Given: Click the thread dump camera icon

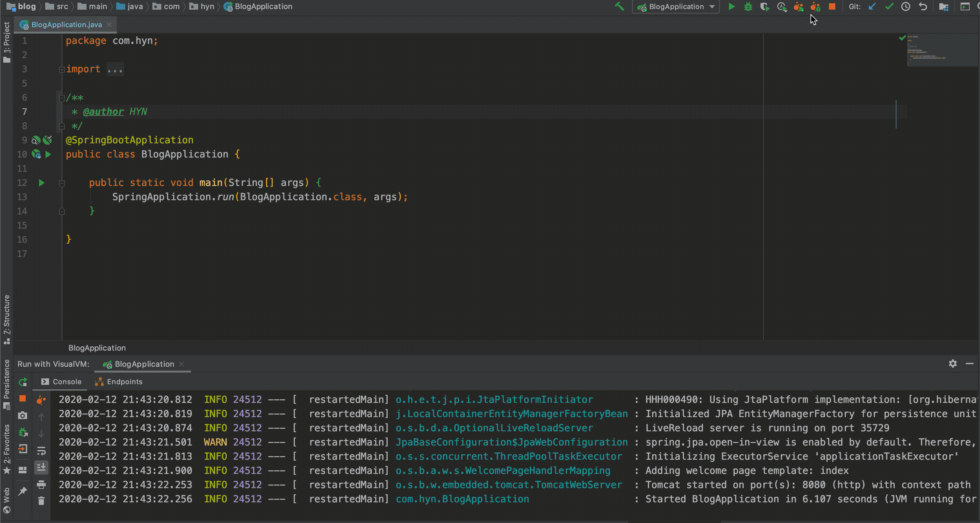Looking at the screenshot, I should pos(23,415).
